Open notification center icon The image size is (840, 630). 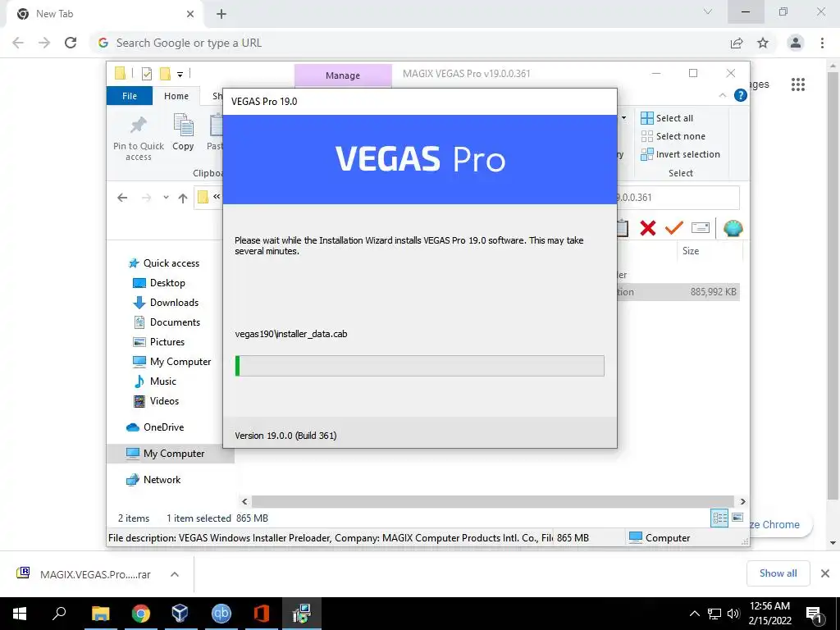tap(814, 614)
